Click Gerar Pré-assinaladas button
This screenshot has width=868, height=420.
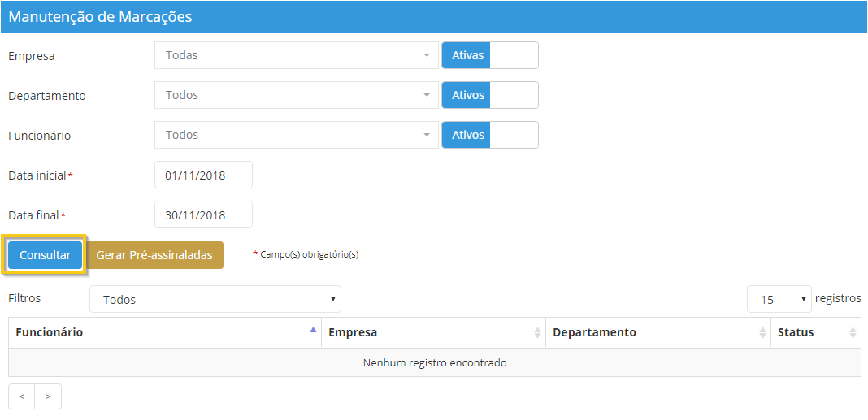coord(154,255)
